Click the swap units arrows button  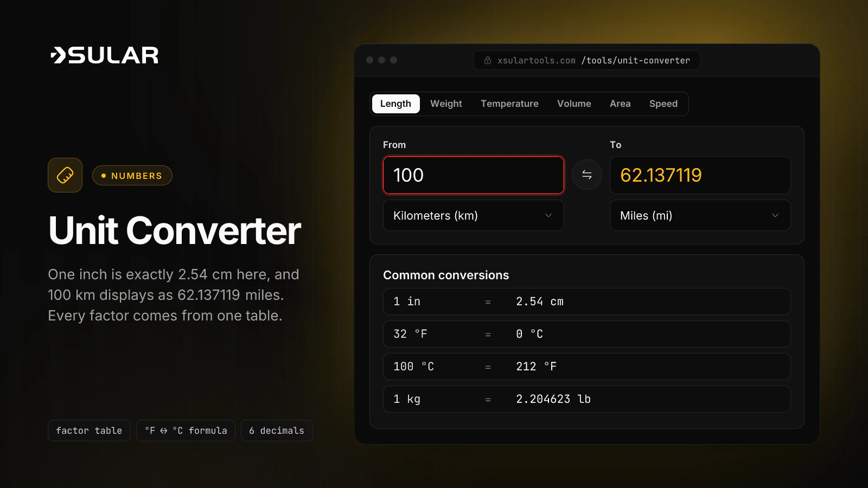[587, 175]
